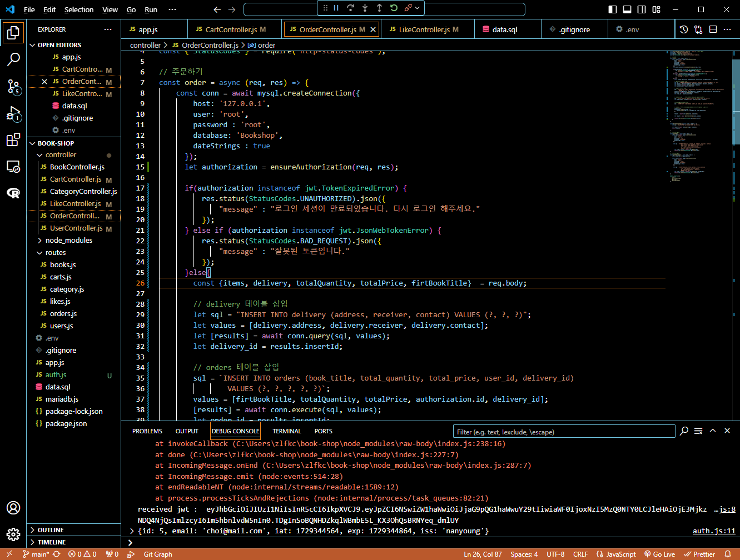Expand the OUTLINE section

tap(74, 530)
